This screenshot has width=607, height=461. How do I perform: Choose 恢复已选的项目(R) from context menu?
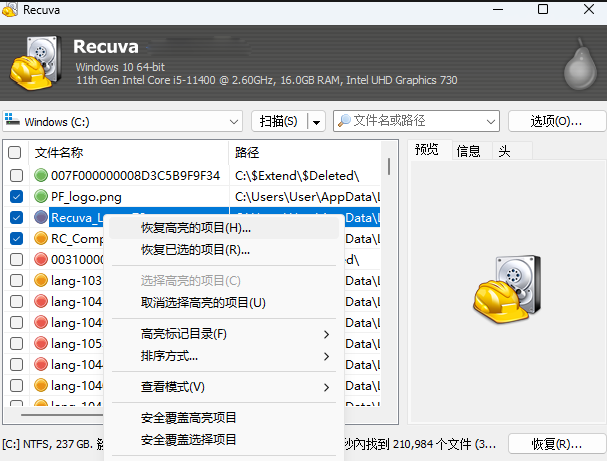tap(224, 250)
